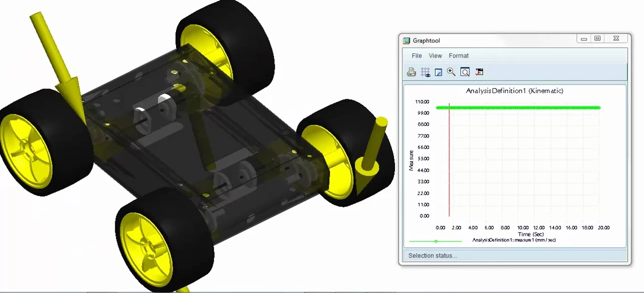Click the 110.00 y-axis value
Viewport: 644px width, 293px height.
tap(422, 101)
